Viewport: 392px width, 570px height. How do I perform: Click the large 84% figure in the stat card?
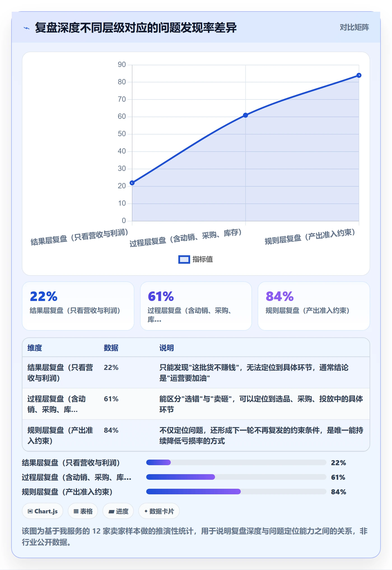[280, 296]
